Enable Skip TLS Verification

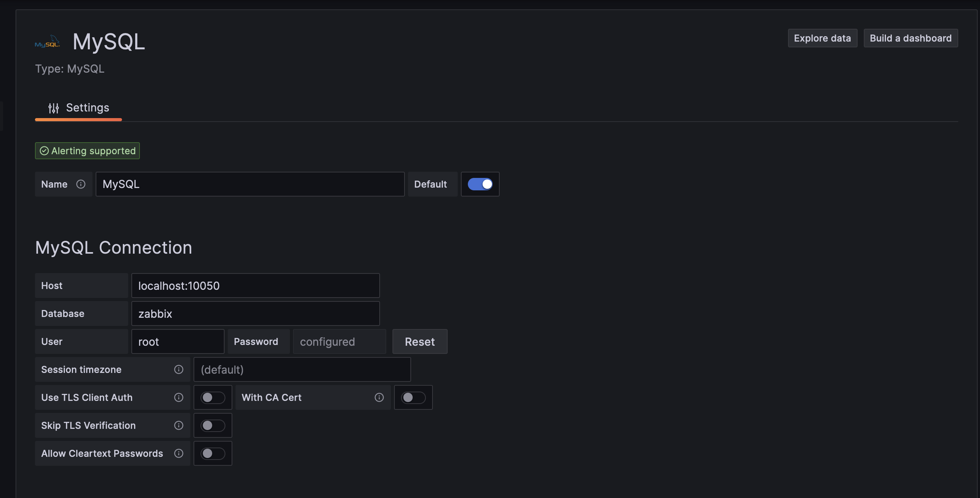213,425
